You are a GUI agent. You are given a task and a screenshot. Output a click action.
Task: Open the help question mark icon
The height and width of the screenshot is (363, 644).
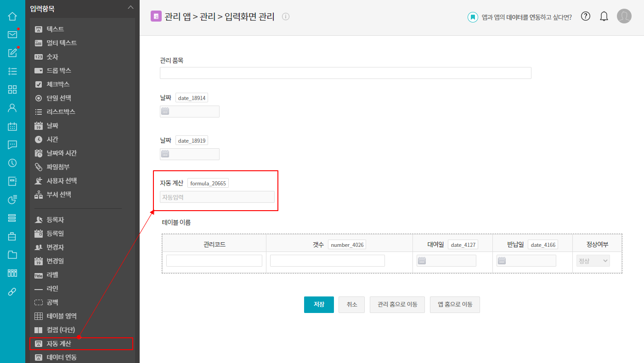click(x=586, y=17)
